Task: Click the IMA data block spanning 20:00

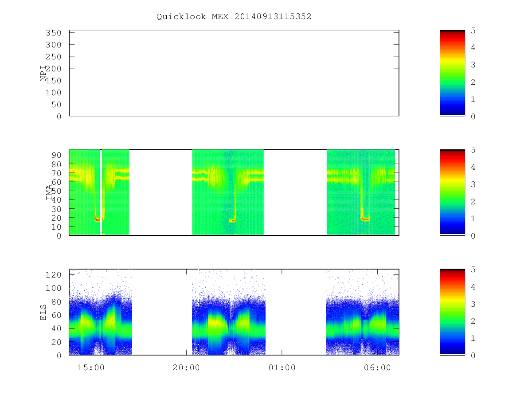Action: click(228, 192)
